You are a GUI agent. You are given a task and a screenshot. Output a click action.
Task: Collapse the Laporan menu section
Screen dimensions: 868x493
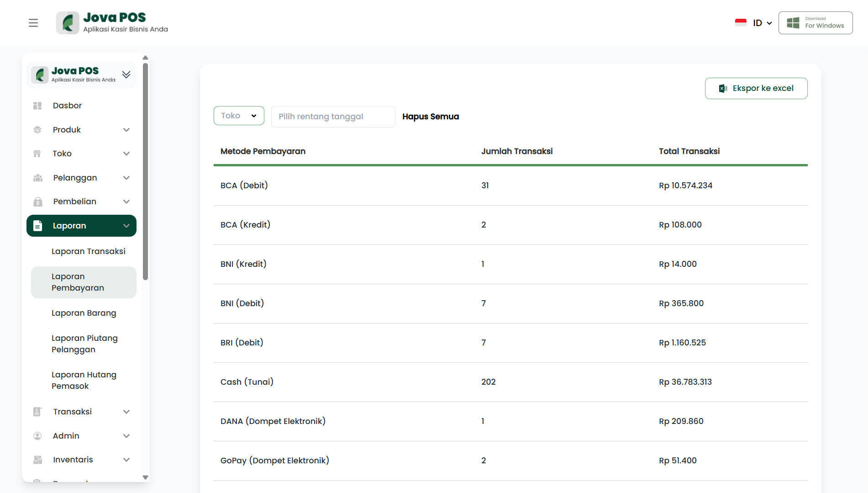click(x=126, y=226)
